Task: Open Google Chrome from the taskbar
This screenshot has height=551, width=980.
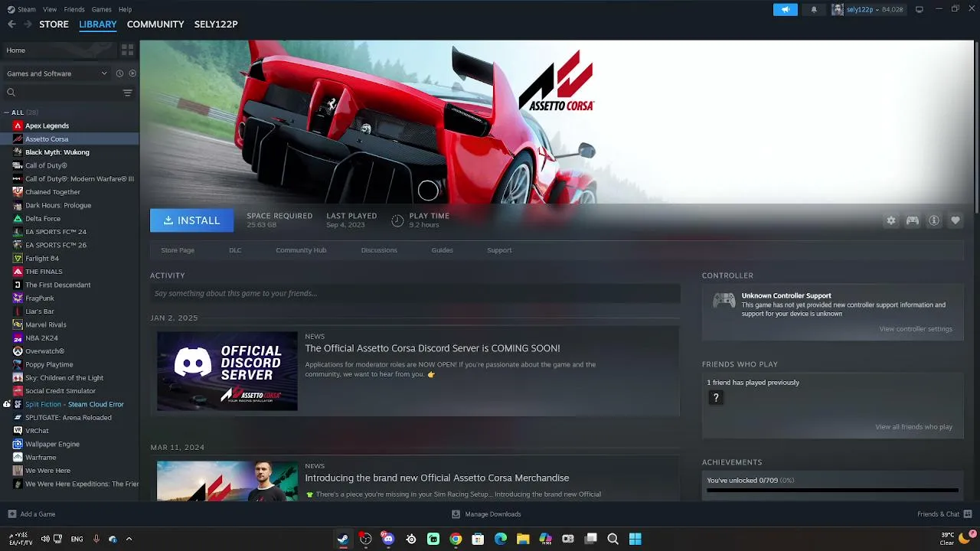Action: coord(456,539)
